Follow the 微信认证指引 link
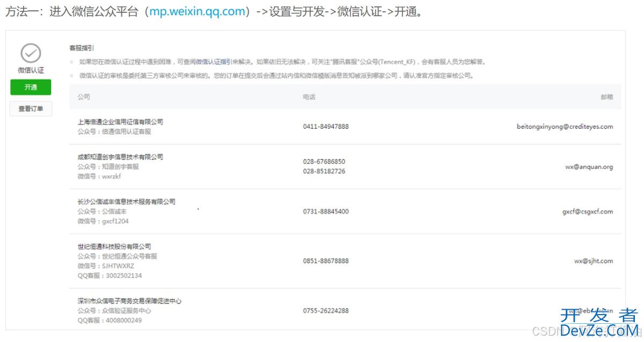 click(x=213, y=62)
